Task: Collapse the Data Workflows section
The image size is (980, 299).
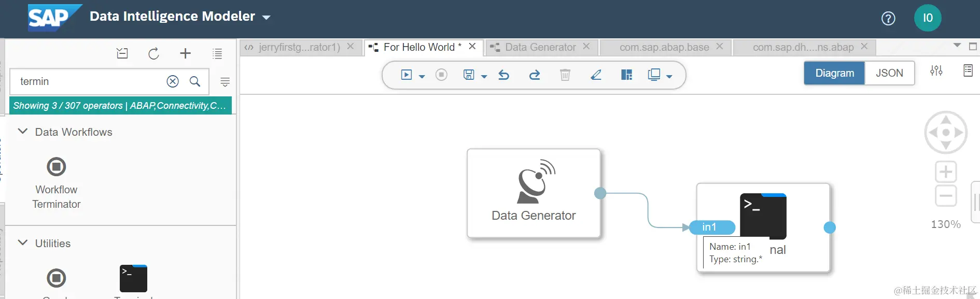Action: click(x=22, y=132)
